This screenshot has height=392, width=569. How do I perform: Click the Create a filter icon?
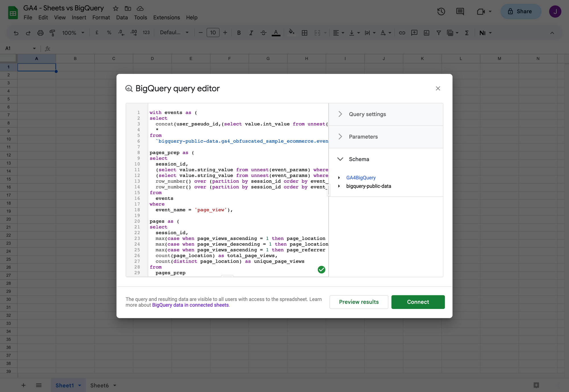[439, 33]
